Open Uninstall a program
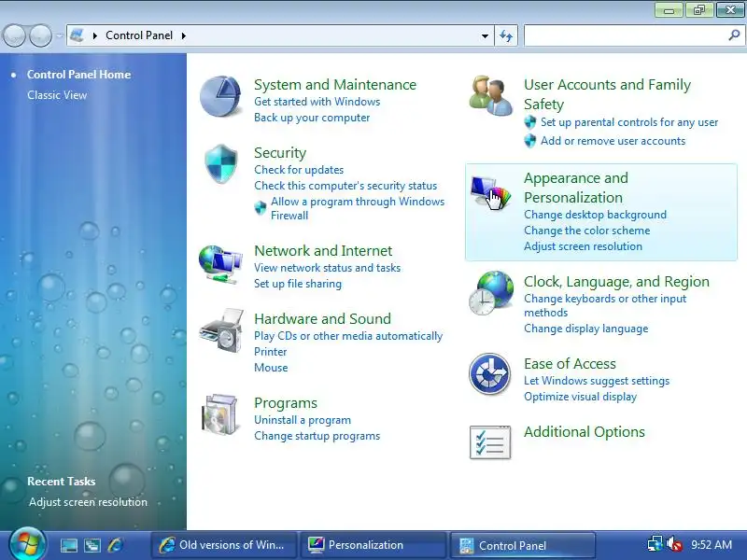This screenshot has height=560, width=747. tap(303, 420)
